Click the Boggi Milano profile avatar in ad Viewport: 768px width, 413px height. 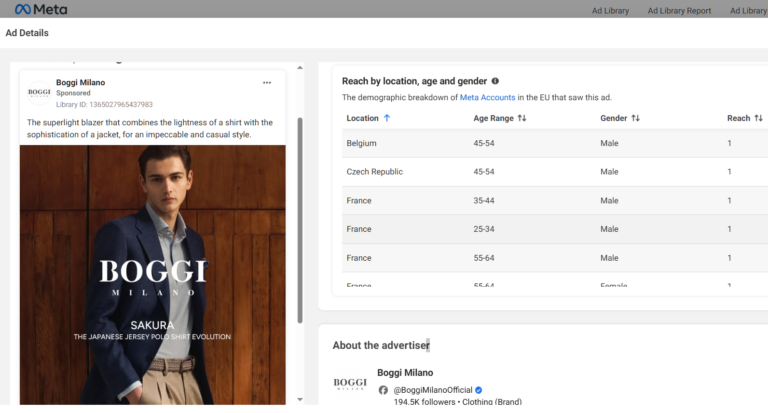[x=39, y=93]
